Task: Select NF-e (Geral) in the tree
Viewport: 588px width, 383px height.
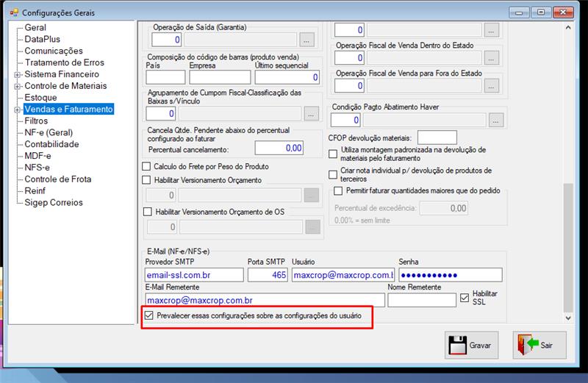Action: click(x=49, y=132)
